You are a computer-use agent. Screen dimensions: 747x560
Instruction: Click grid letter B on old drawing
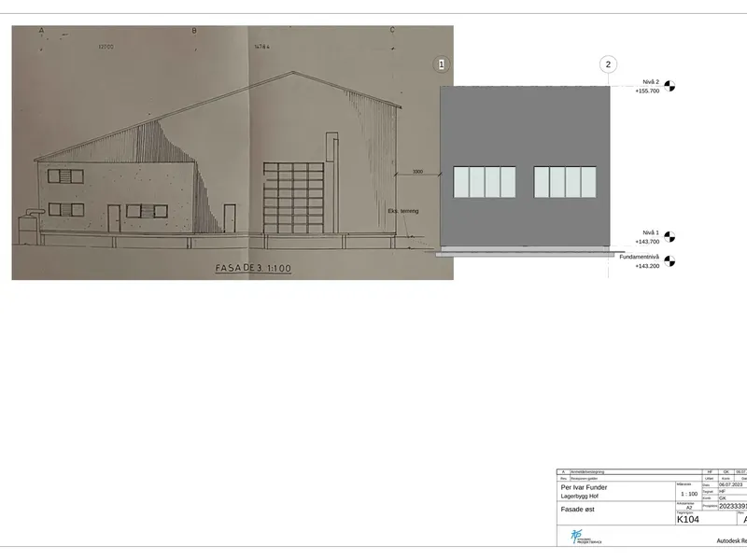(x=194, y=31)
